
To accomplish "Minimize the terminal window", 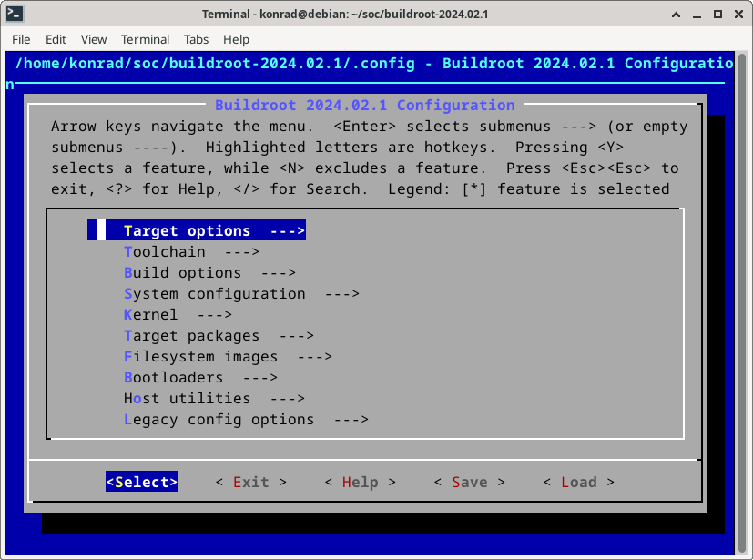I will (x=697, y=15).
